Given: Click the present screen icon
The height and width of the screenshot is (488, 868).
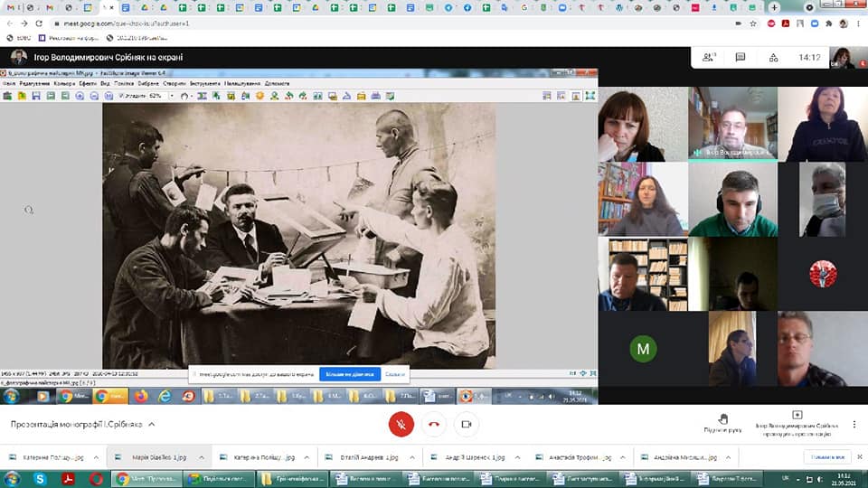Looking at the screenshot, I should (797, 417).
